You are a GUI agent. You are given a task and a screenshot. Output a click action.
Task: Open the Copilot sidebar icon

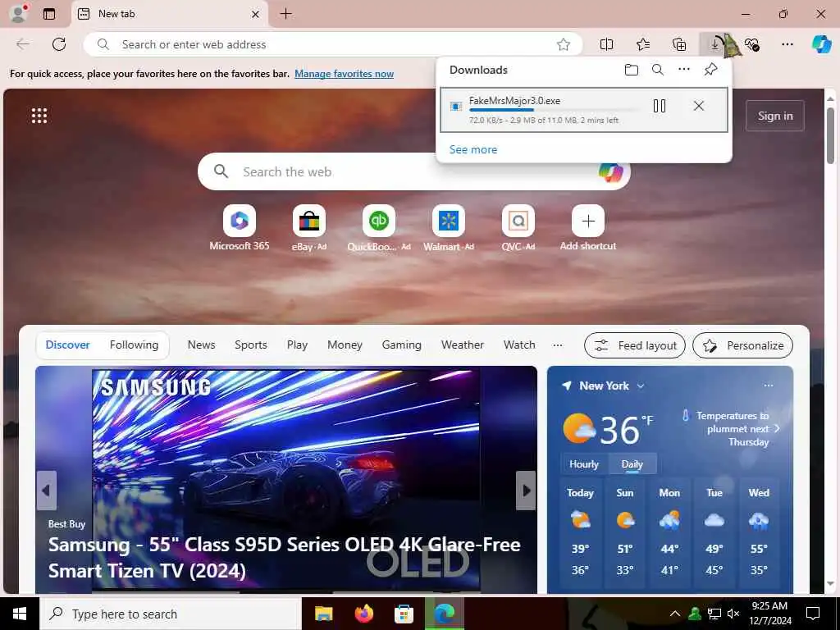pos(821,44)
